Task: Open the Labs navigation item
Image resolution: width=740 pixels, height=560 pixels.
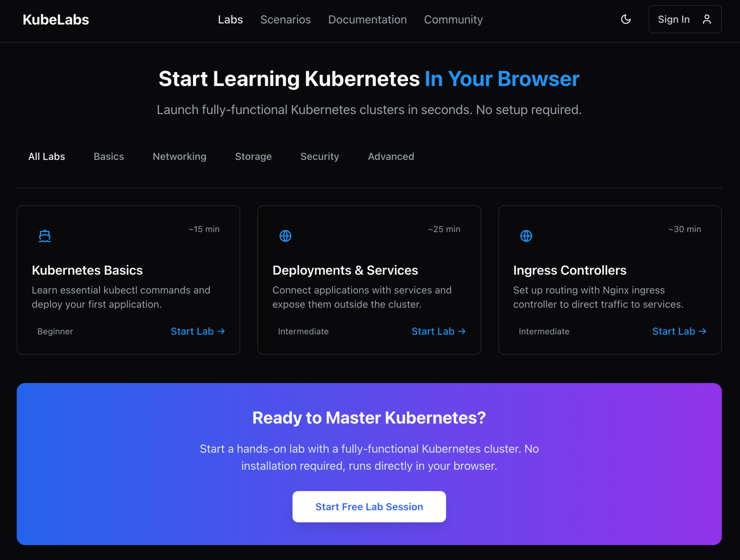Action: click(x=230, y=20)
